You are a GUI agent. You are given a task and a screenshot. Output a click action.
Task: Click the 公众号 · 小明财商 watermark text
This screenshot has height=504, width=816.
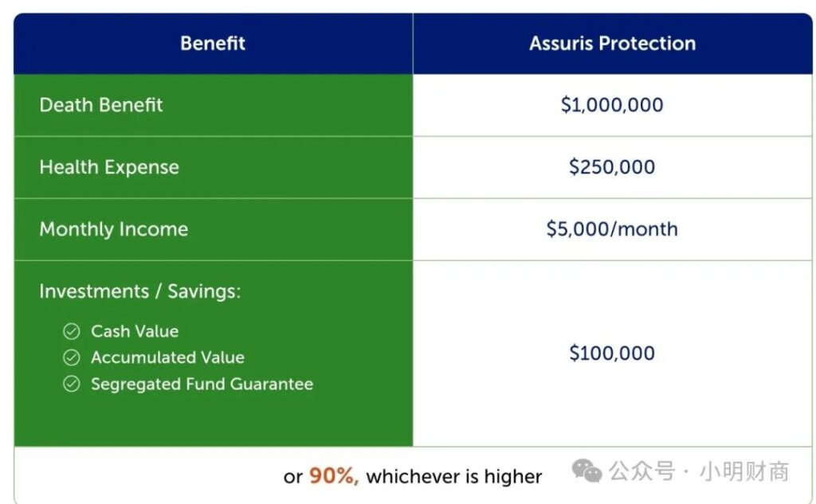(699, 471)
